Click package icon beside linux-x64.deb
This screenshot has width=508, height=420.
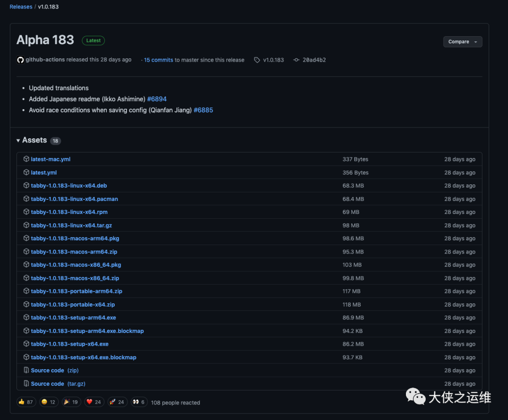pyautogui.click(x=26, y=185)
